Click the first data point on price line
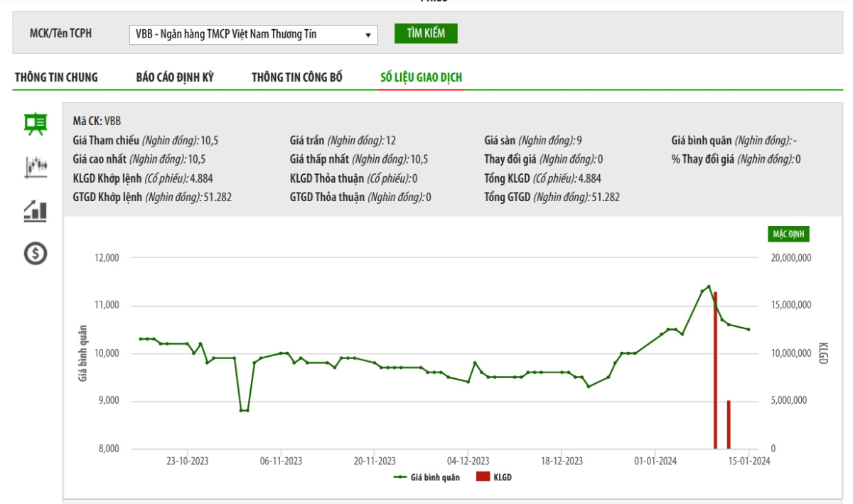 pyautogui.click(x=140, y=339)
